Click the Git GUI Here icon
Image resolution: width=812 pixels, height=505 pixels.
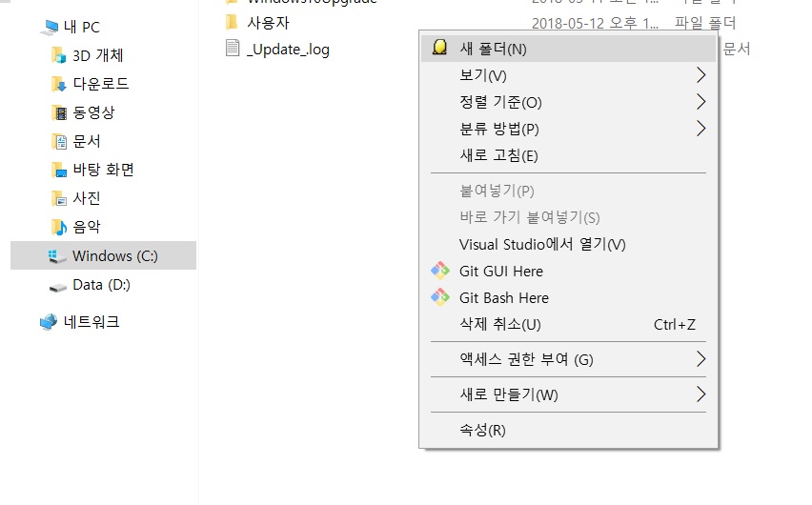pyautogui.click(x=440, y=271)
